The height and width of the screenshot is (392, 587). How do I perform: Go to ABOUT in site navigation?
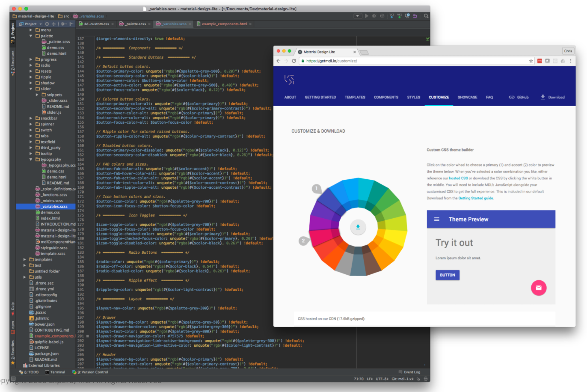pyautogui.click(x=290, y=98)
